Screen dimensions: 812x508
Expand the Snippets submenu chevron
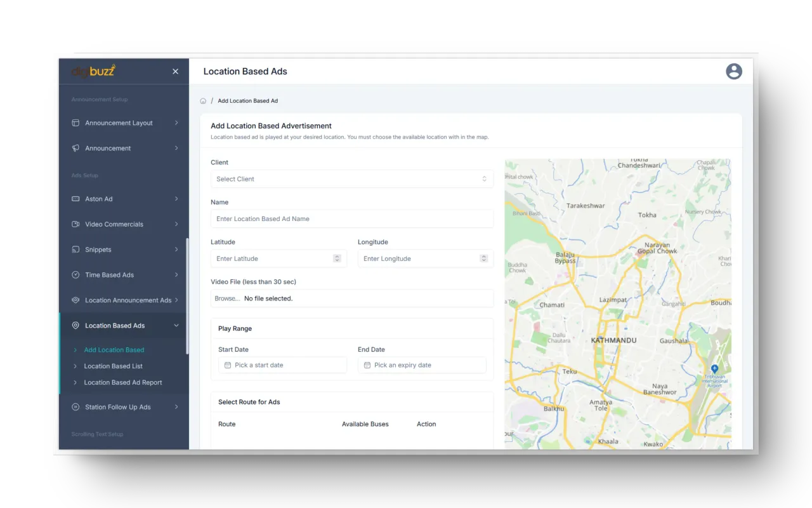click(x=176, y=250)
